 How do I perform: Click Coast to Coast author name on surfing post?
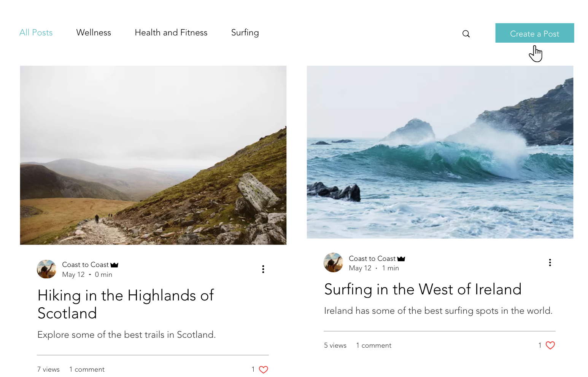click(x=372, y=259)
